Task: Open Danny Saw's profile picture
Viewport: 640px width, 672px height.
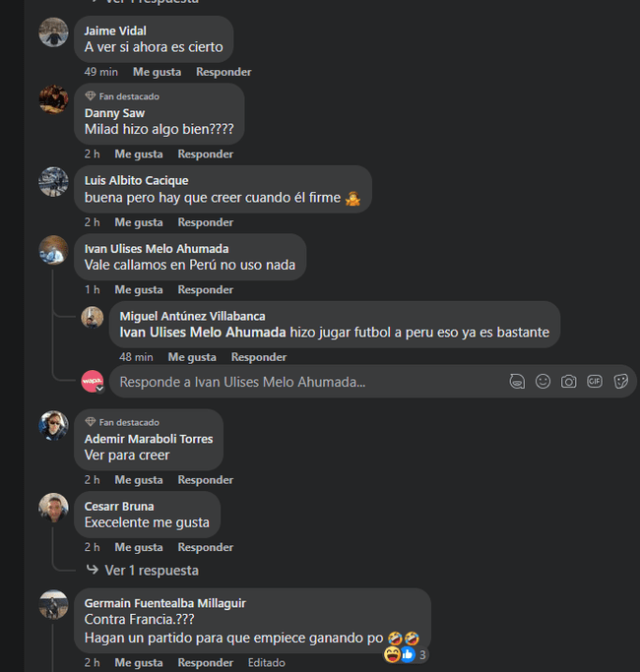Action: coord(53,99)
